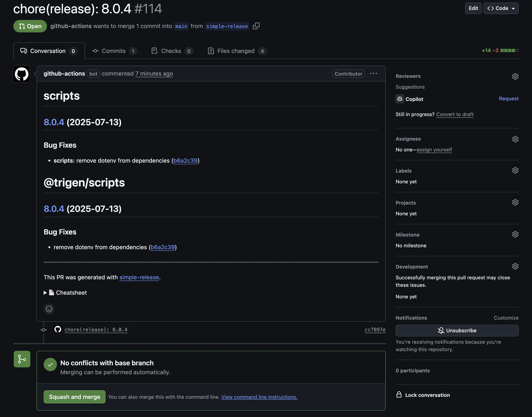Viewport: 532px width, 417px height.
Task: Click the Copilot reviewer icon
Action: coord(400,99)
